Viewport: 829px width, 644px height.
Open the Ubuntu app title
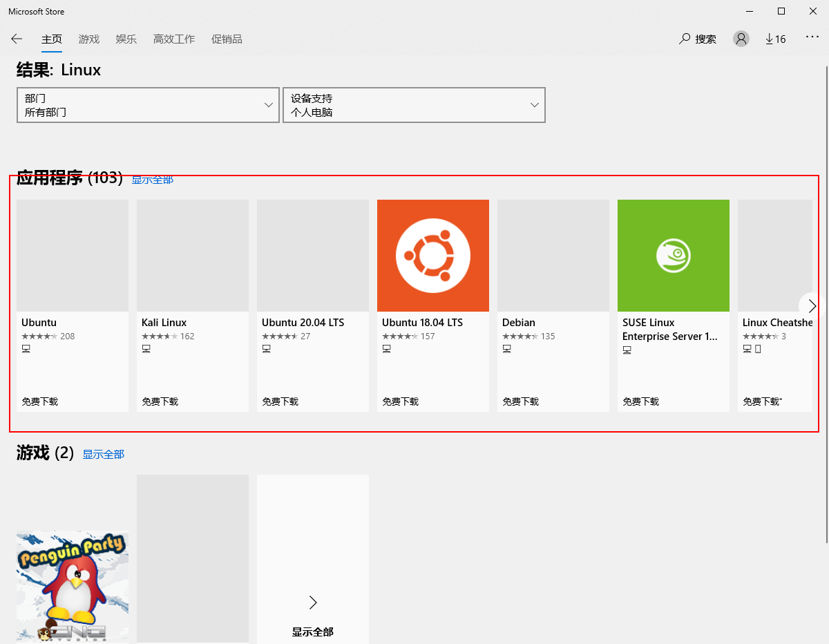point(39,323)
